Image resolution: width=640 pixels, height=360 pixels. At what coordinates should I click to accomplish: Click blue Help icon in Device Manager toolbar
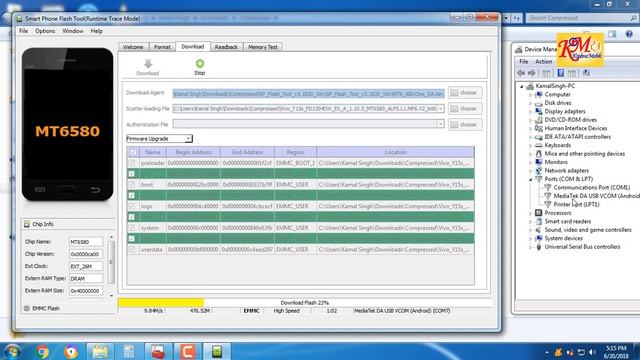coord(561,73)
